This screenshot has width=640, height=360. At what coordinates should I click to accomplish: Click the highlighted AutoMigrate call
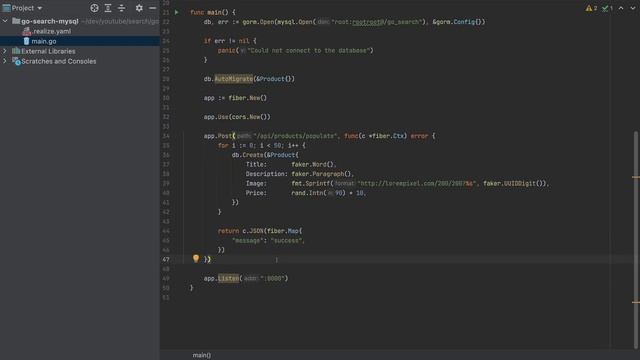[233, 79]
